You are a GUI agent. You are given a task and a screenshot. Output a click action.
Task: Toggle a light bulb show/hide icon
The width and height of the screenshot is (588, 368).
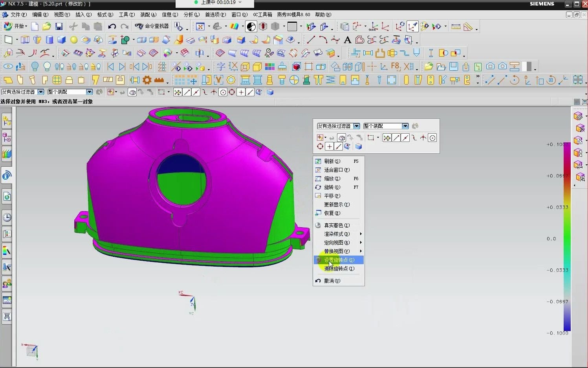coord(35,66)
